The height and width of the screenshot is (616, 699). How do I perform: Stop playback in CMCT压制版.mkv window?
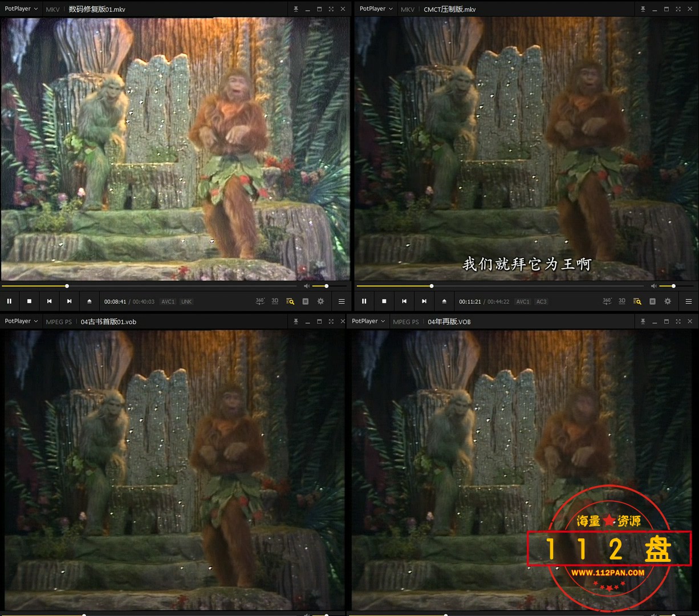pyautogui.click(x=384, y=301)
